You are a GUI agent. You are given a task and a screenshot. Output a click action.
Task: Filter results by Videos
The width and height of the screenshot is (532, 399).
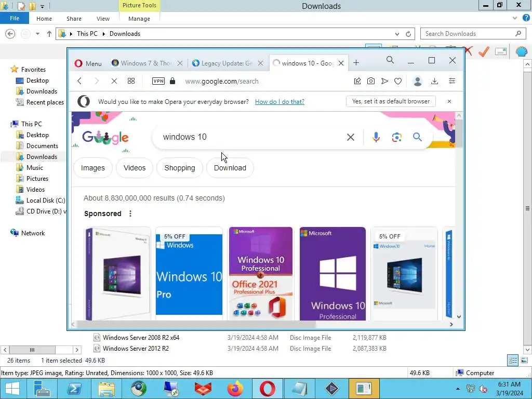coord(135,168)
